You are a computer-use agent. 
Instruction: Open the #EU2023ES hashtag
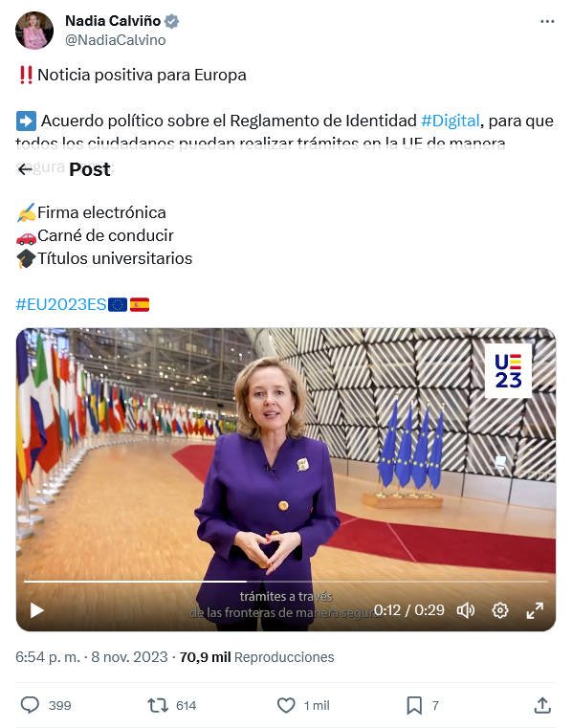[x=61, y=304]
